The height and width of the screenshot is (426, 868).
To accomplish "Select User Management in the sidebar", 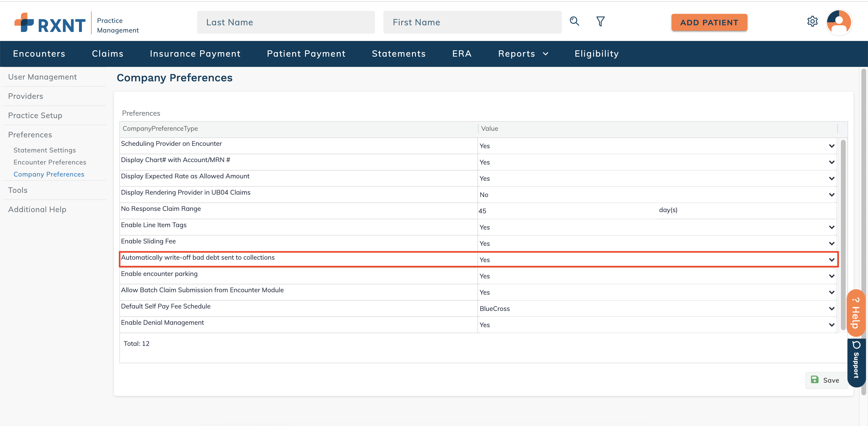I will (42, 77).
